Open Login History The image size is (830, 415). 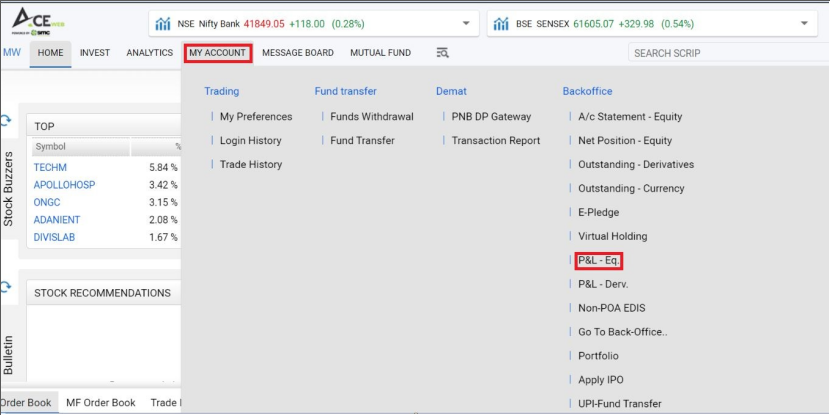pyautogui.click(x=250, y=140)
